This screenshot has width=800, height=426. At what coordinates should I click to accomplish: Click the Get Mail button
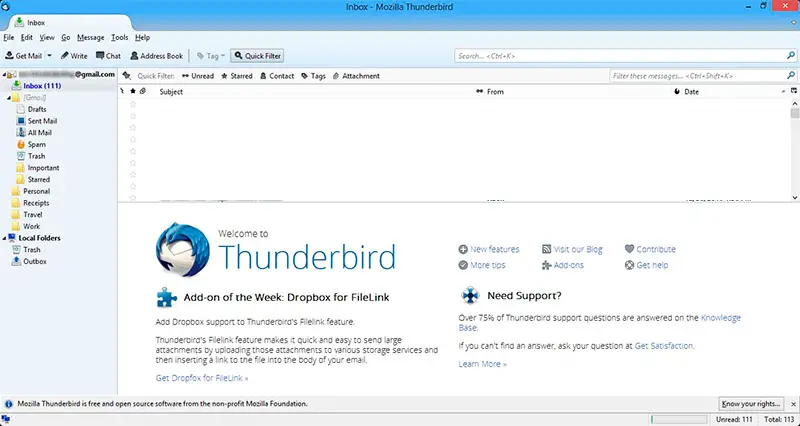click(23, 56)
